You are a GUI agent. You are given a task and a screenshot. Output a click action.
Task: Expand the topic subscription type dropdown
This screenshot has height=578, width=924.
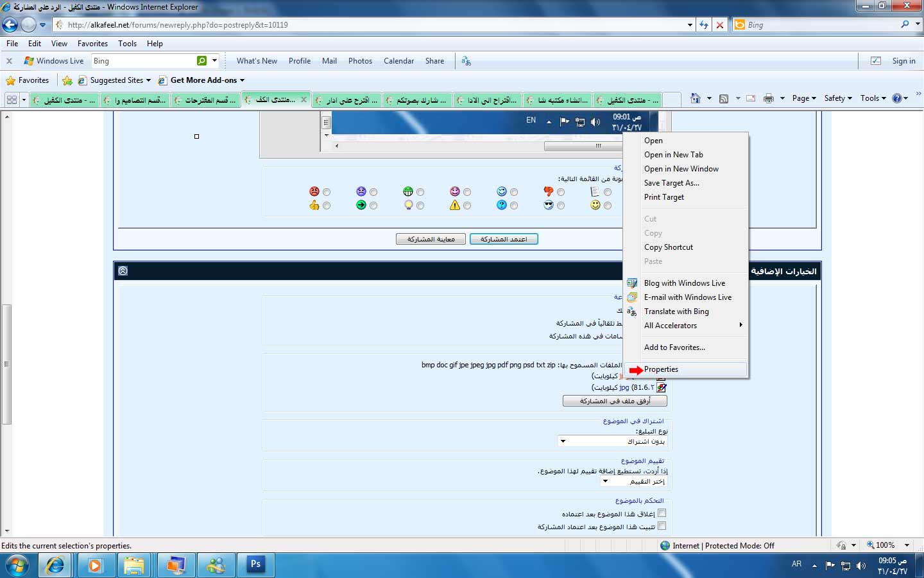pyautogui.click(x=563, y=441)
